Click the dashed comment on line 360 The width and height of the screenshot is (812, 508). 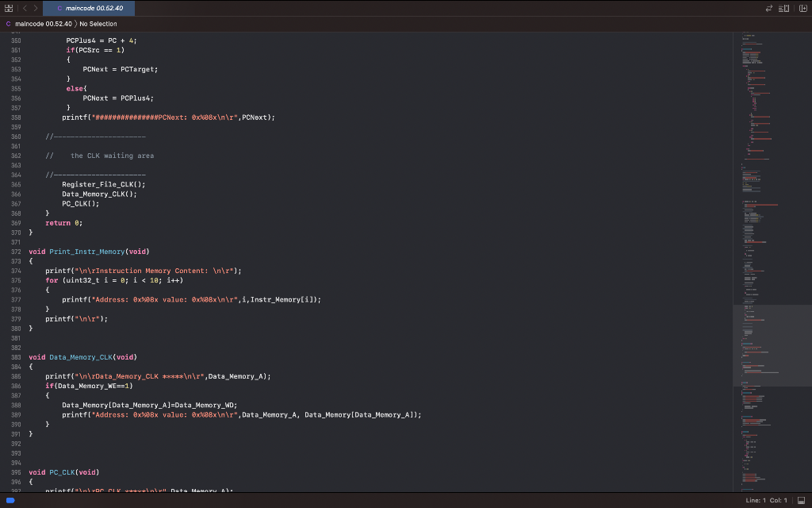click(x=95, y=137)
